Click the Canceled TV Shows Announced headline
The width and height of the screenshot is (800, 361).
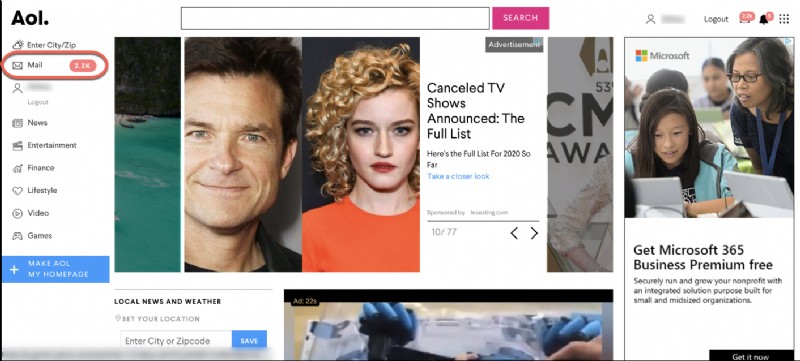(476, 111)
